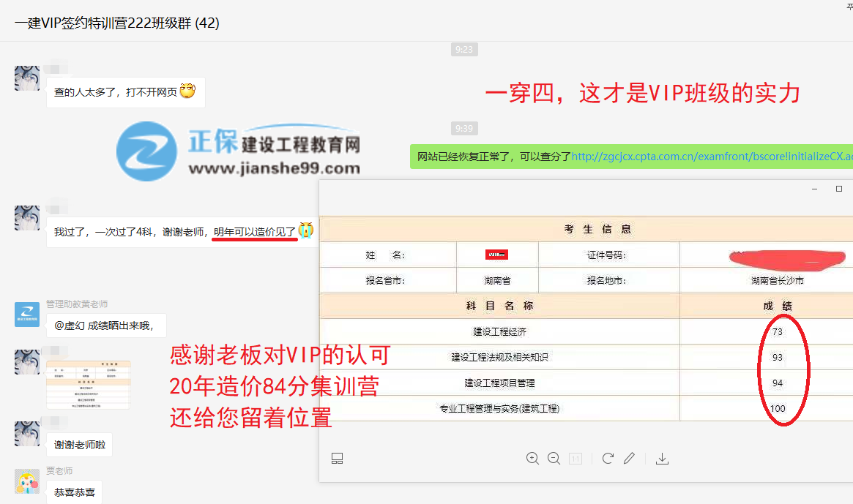Click 贾老师's cartoon avatar
This screenshot has width=853, height=504.
pos(27,481)
